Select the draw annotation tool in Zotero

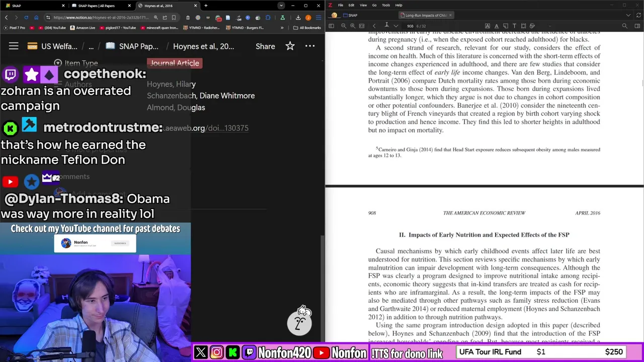pos(532,26)
